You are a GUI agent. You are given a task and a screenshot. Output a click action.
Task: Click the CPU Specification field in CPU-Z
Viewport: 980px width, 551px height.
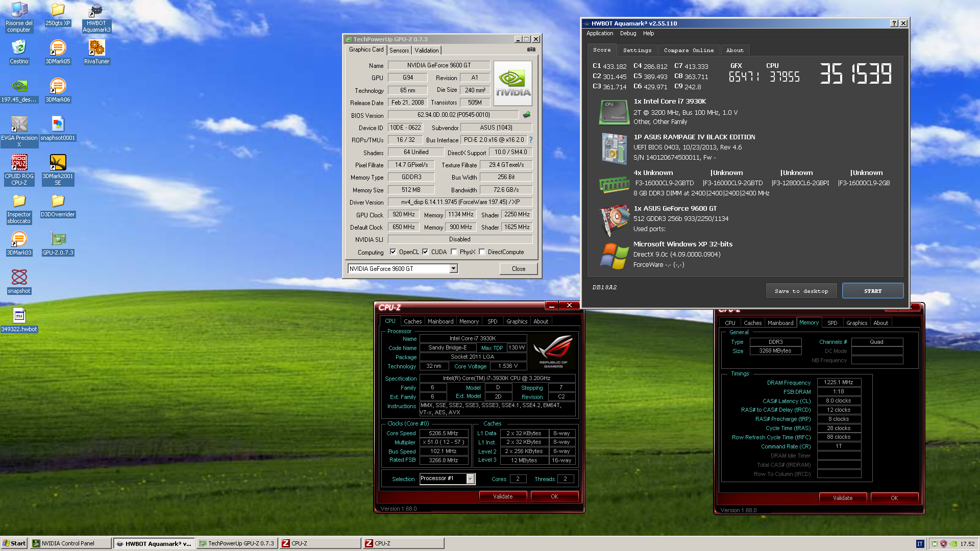(x=497, y=379)
